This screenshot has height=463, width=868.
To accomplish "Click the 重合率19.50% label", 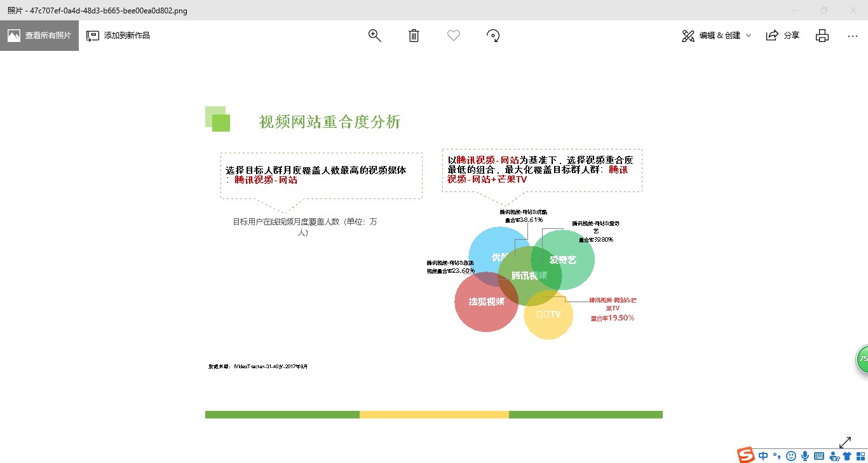I will (613, 318).
